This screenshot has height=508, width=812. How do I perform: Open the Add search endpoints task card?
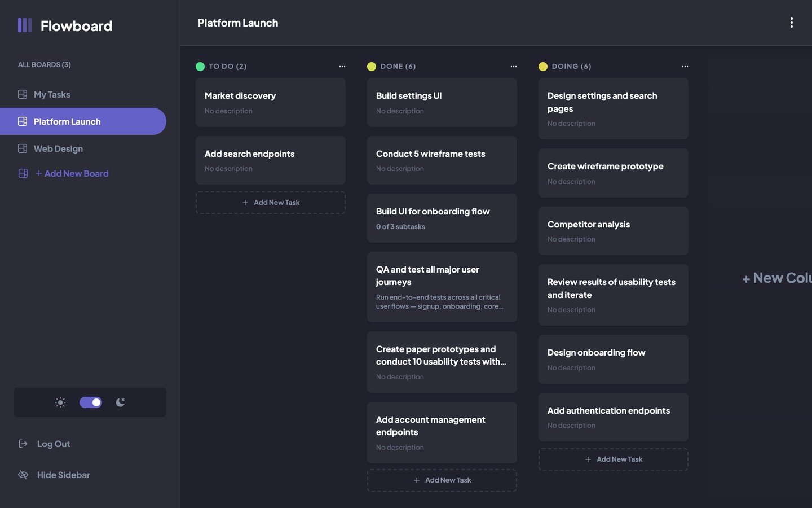271,160
